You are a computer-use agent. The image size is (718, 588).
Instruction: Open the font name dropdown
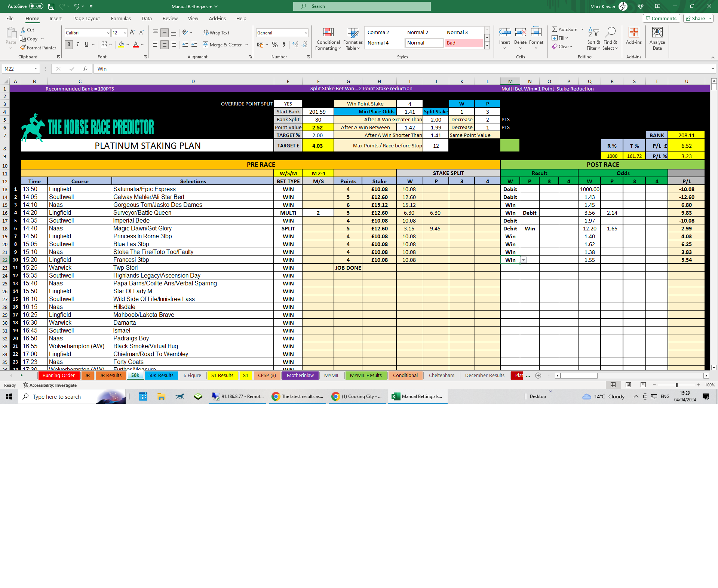(x=108, y=33)
